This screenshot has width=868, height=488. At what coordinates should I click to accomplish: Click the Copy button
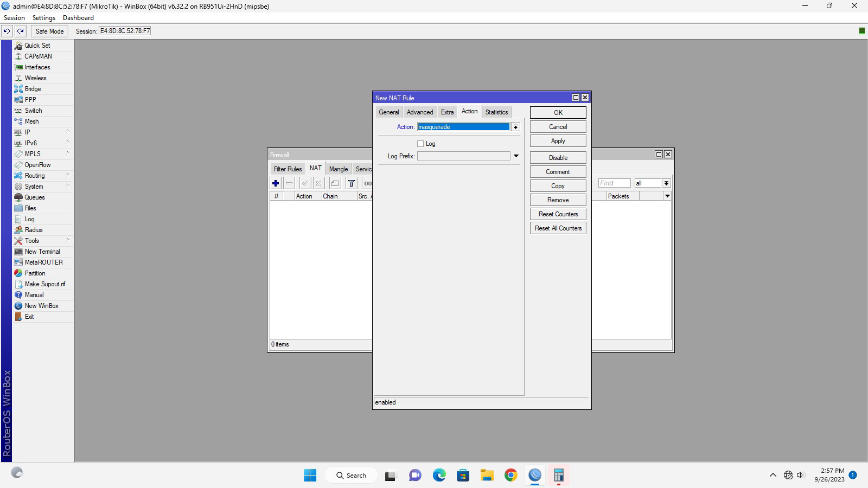pos(558,186)
